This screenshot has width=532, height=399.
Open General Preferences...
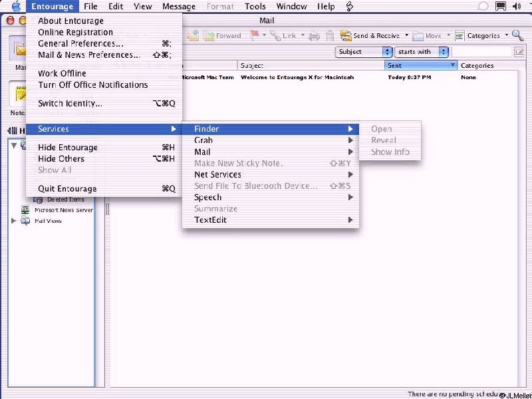pos(104,43)
